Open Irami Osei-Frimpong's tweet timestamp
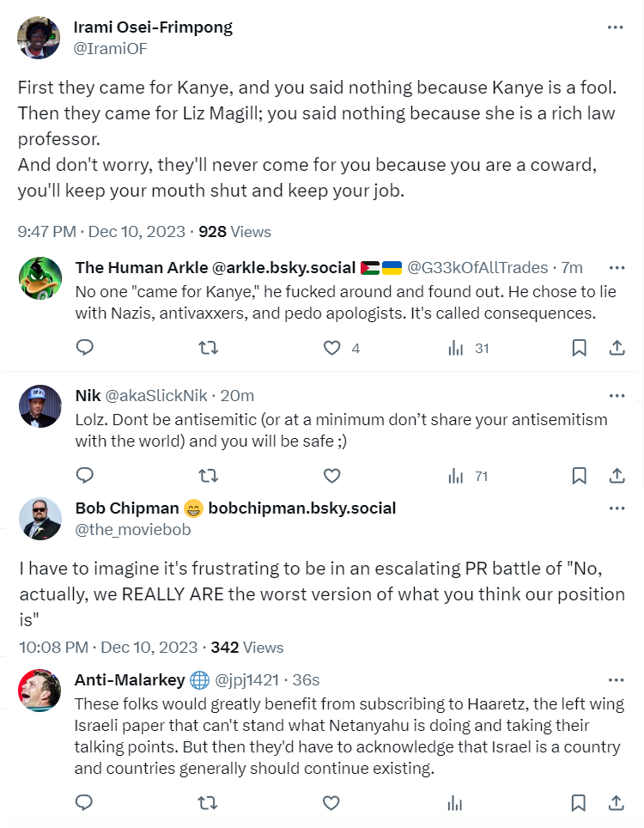644x828 pixels. point(102,231)
